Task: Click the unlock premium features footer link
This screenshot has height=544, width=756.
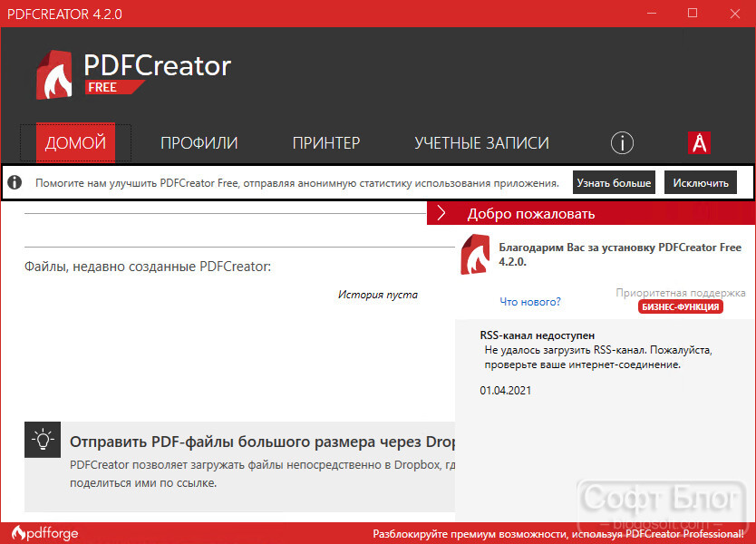Action: pyautogui.click(x=557, y=534)
